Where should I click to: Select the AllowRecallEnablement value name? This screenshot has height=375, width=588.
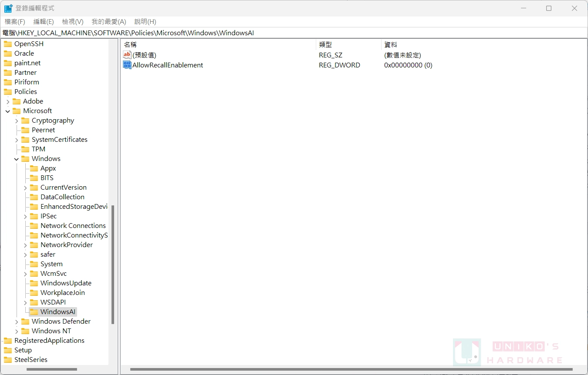point(168,65)
